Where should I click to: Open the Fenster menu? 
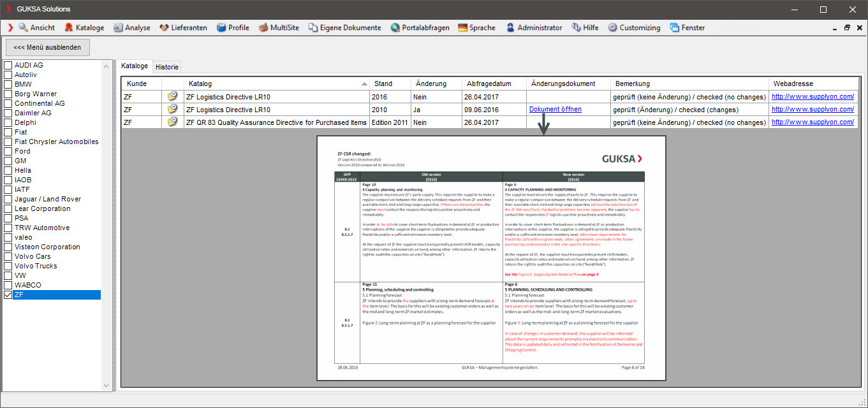tap(688, 27)
